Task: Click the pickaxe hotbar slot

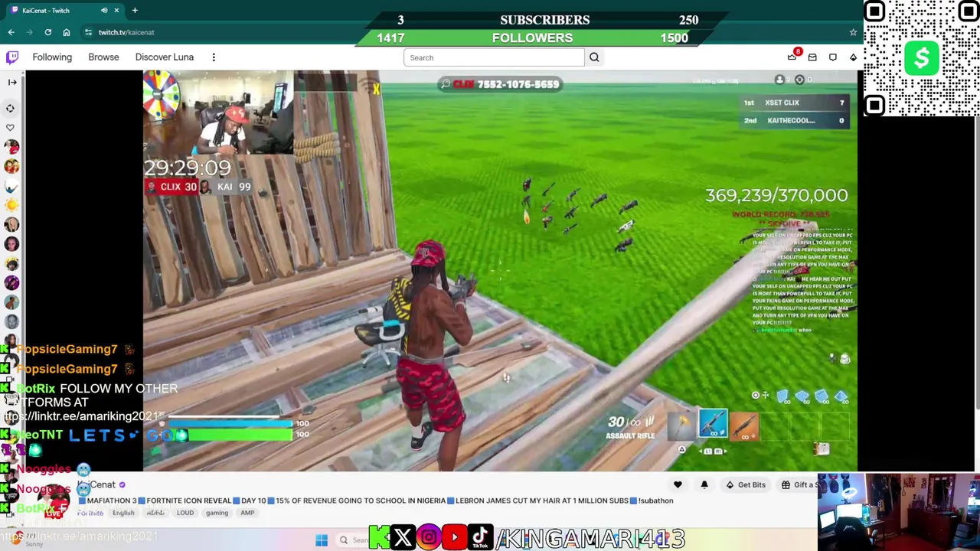Action: click(x=681, y=426)
